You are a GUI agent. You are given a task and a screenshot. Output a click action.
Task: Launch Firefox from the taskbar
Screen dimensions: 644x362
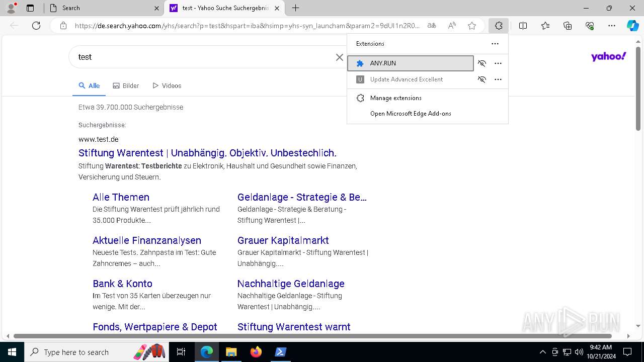coord(256,352)
